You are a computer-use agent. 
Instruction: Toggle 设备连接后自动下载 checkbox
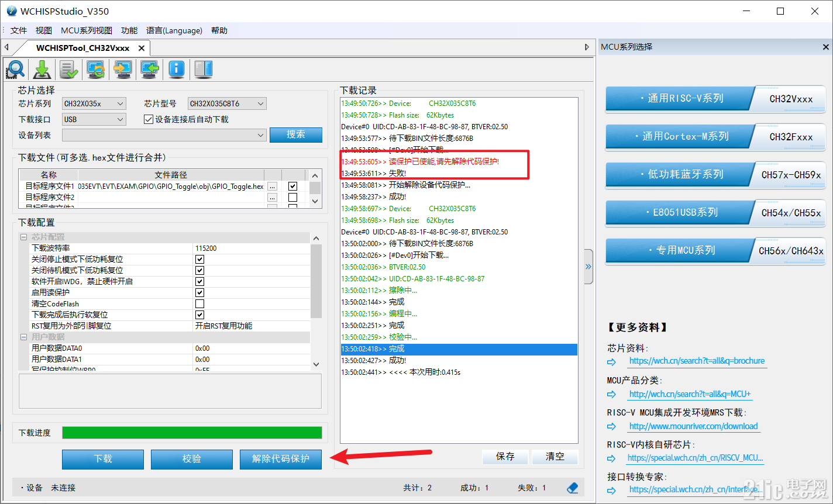pos(149,119)
